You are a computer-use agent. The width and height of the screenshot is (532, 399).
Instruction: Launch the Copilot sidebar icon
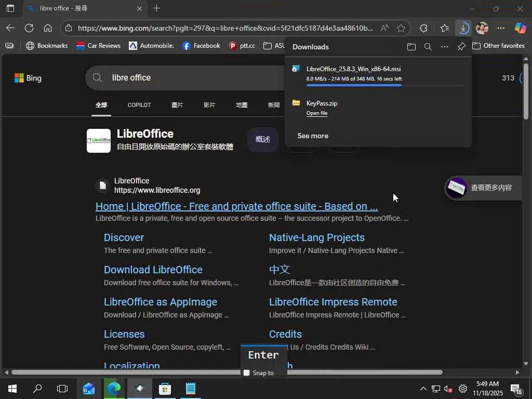coord(521,28)
